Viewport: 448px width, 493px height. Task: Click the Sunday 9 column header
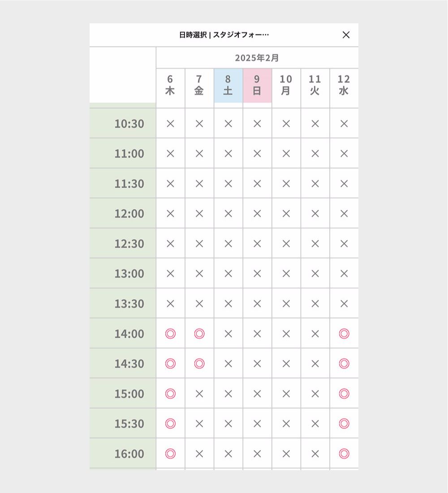[x=257, y=86]
